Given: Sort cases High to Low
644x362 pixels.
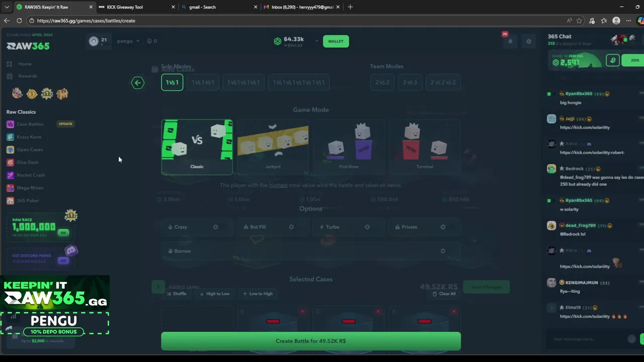Looking at the screenshot, I should tap(215, 294).
